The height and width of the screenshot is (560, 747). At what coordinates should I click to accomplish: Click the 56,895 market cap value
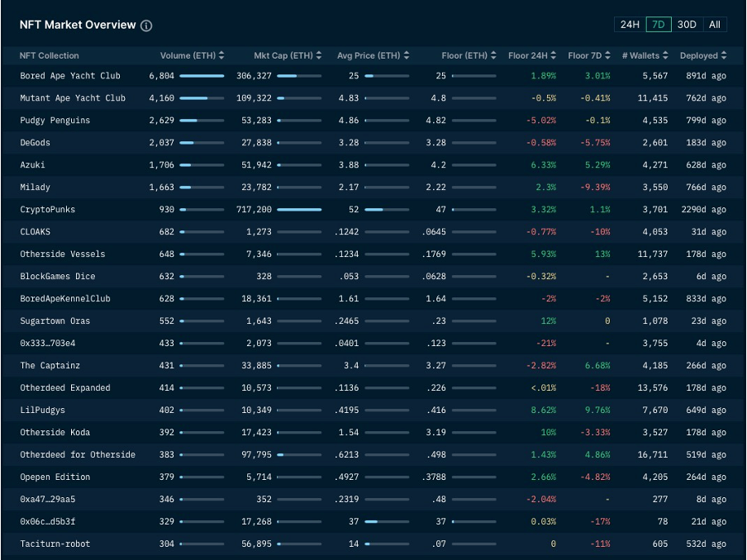[256, 543]
